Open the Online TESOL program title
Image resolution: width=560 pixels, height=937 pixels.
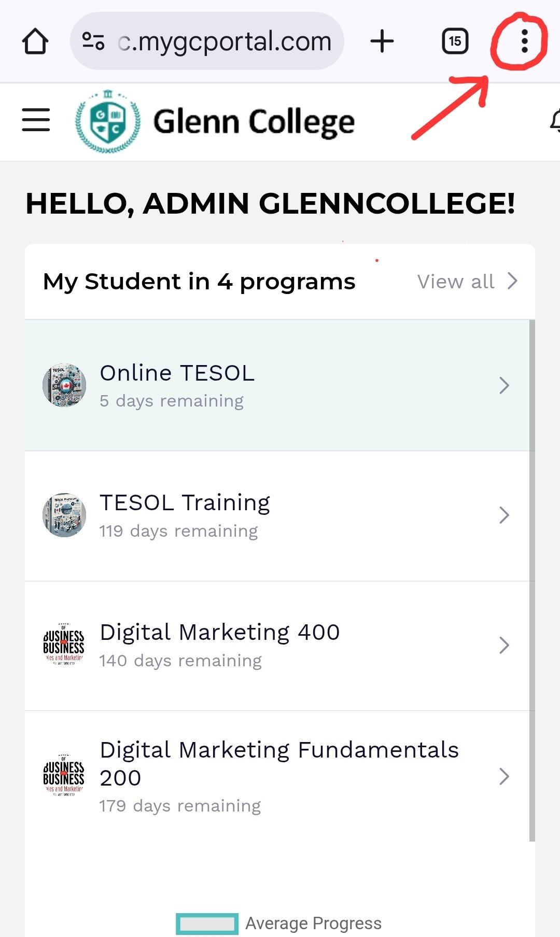[x=177, y=373]
